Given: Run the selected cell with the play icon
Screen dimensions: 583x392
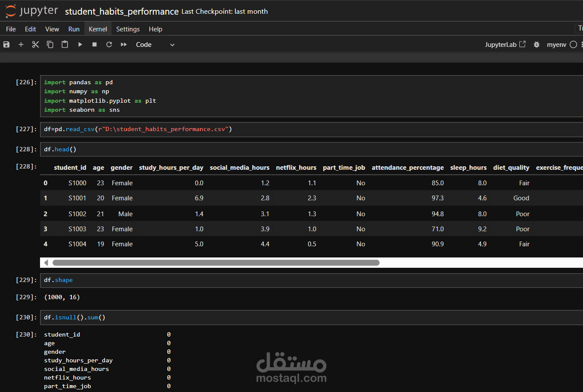Looking at the screenshot, I should (x=80, y=45).
